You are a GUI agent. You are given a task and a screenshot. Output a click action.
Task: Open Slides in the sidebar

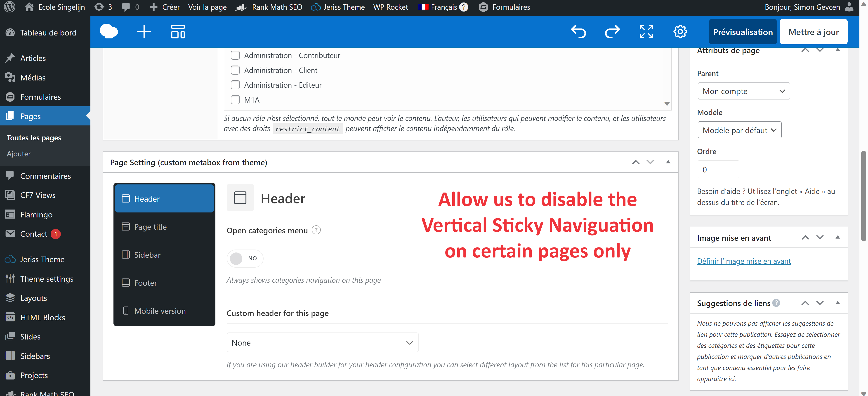point(45,337)
